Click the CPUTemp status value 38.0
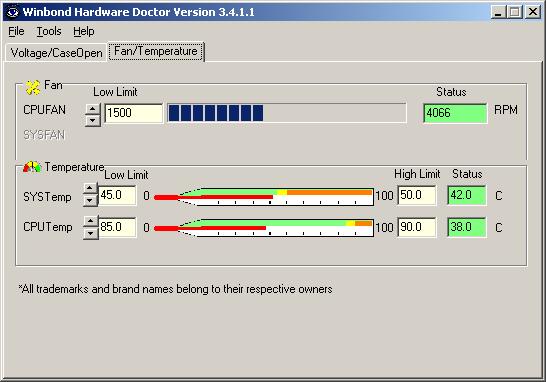Screen dimensions: 546x382 (x=467, y=227)
